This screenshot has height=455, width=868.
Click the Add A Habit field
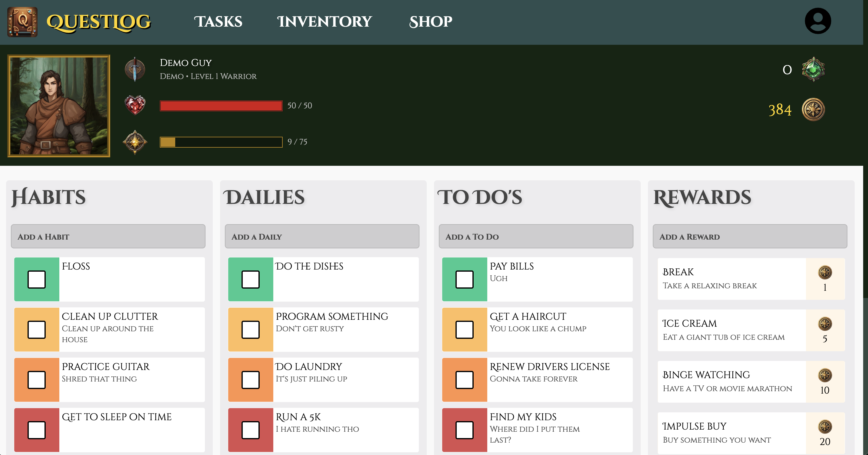pos(108,237)
